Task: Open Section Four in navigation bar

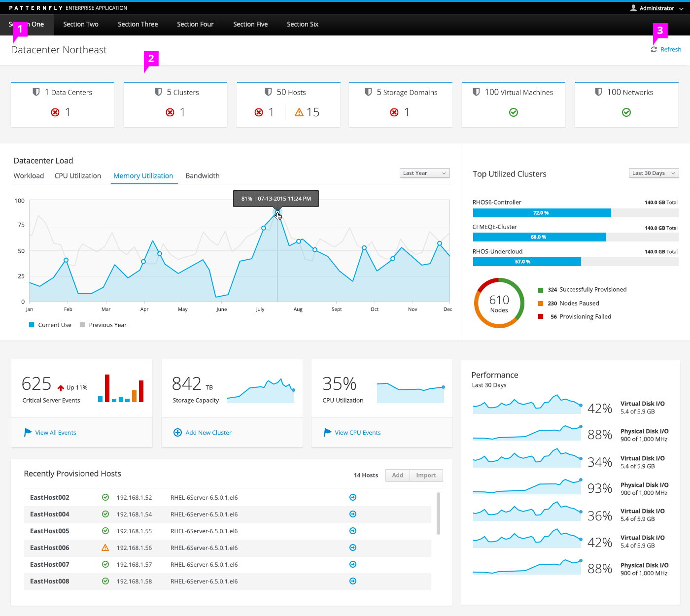Action: click(195, 24)
